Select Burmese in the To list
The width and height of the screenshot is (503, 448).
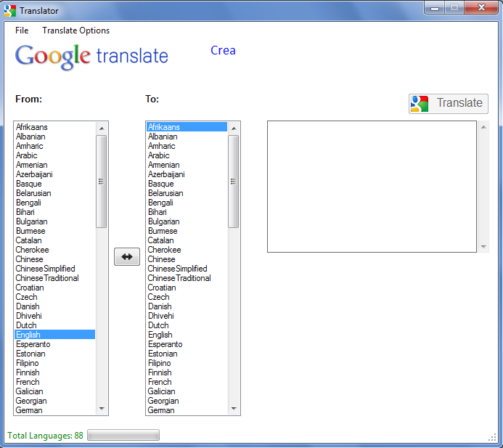tap(187, 231)
